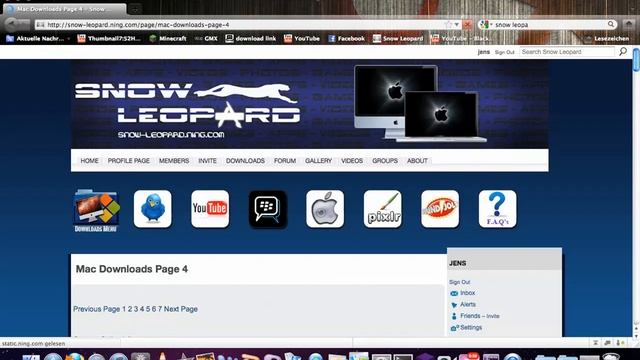Screen dimensions: 640x360
Task: Open the Snow Leopard bookmark
Action: point(398,38)
